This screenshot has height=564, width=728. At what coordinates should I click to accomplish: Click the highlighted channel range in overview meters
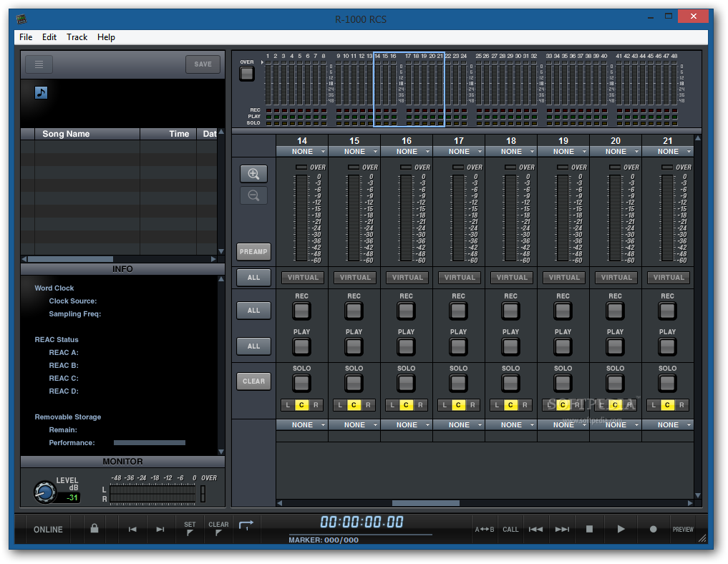click(x=409, y=89)
